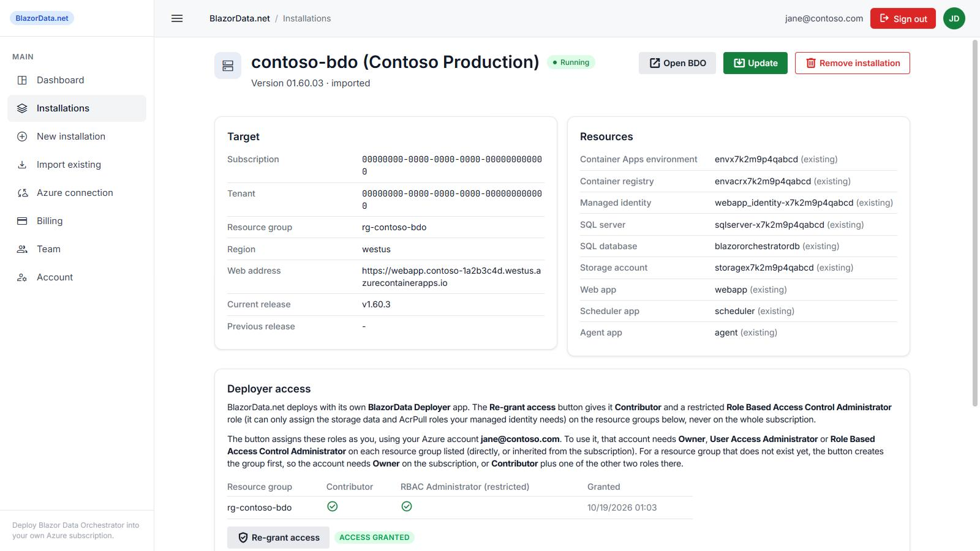Click the Subscription ID value
The width and height of the screenshot is (980, 551).
click(452, 165)
